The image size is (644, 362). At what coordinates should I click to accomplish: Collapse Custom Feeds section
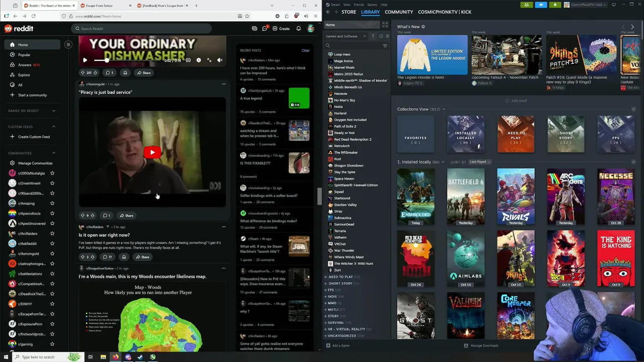tap(54, 127)
